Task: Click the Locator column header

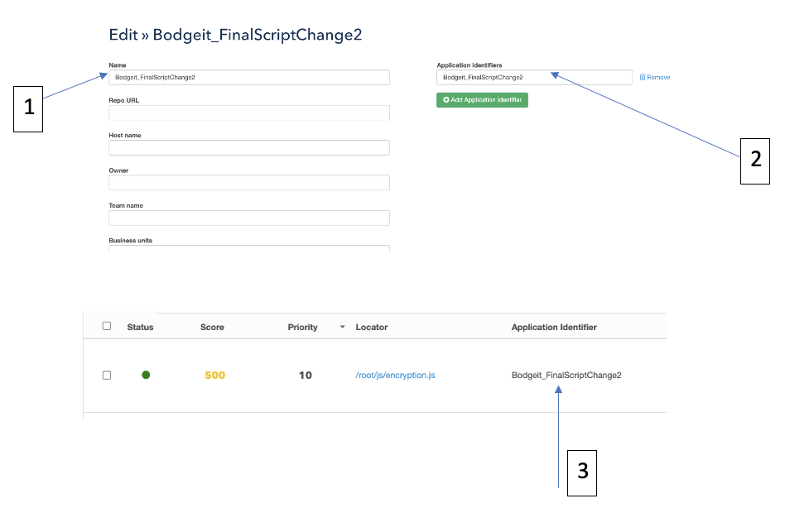Action: [x=371, y=327]
